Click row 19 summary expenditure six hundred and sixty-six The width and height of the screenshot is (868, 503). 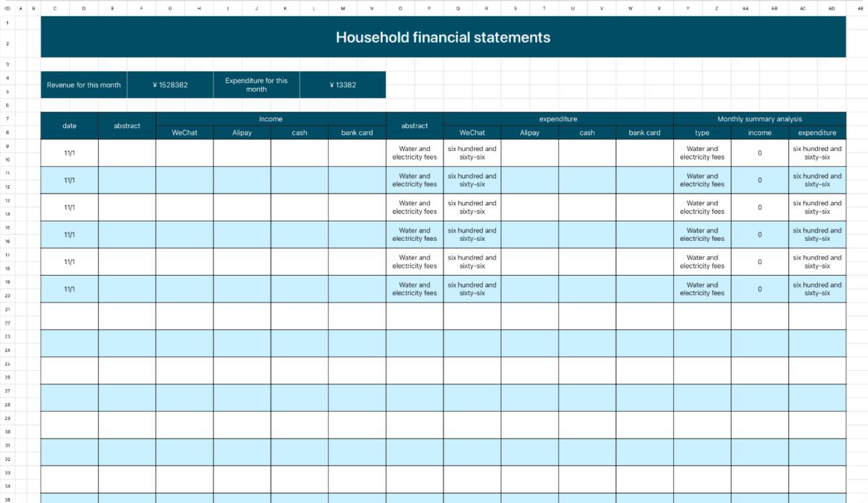817,289
